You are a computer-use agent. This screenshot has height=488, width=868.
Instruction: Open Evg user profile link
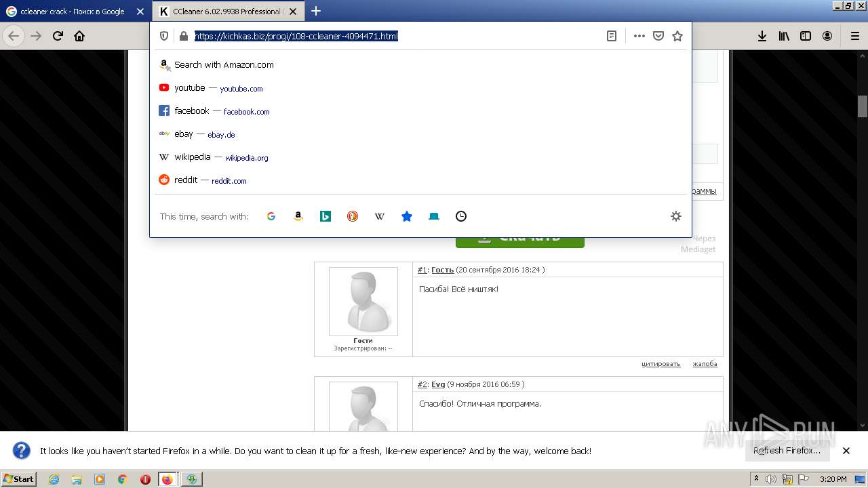click(438, 384)
